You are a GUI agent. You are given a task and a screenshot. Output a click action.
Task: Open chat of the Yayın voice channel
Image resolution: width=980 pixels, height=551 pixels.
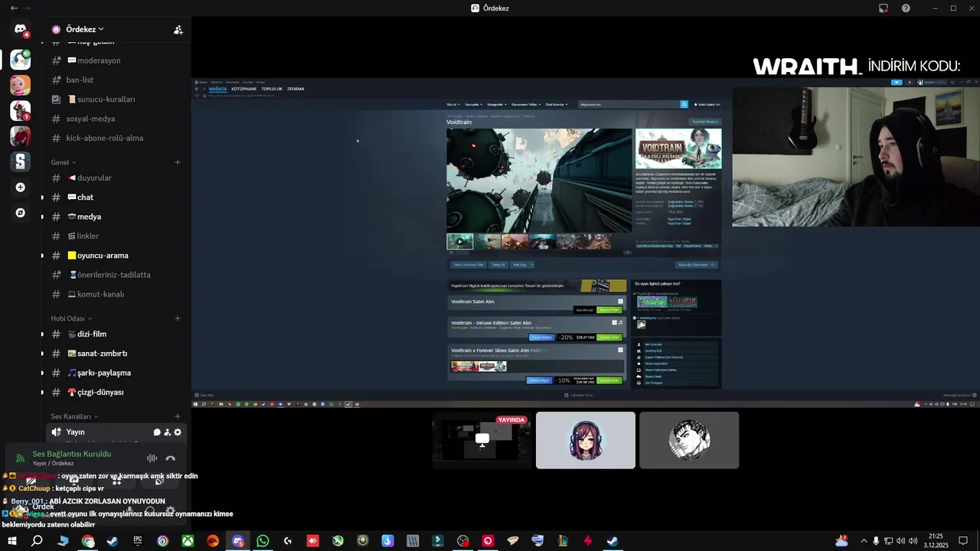(x=157, y=432)
